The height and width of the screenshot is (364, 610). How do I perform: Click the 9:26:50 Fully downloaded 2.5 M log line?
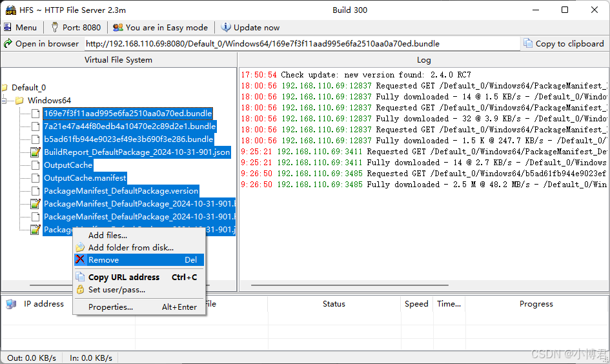(423, 185)
